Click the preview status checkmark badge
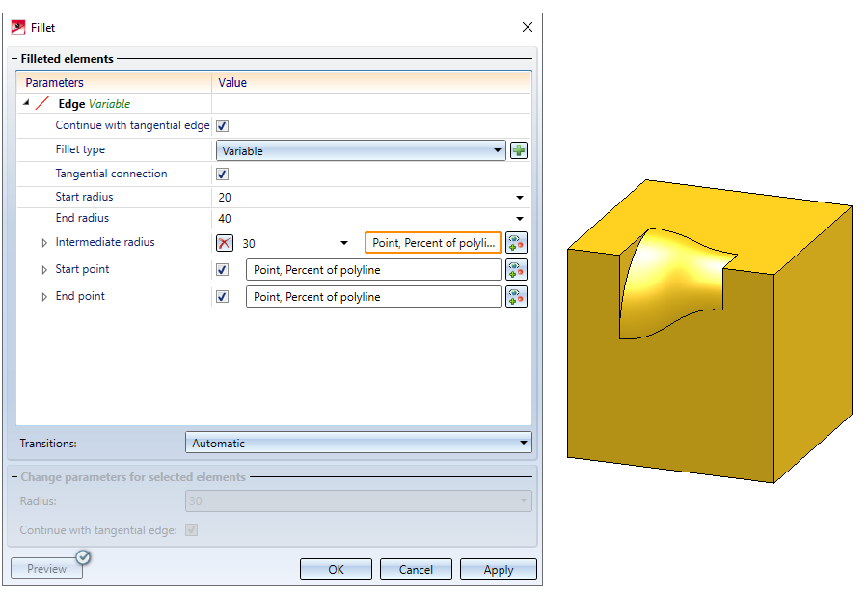 tap(84, 557)
